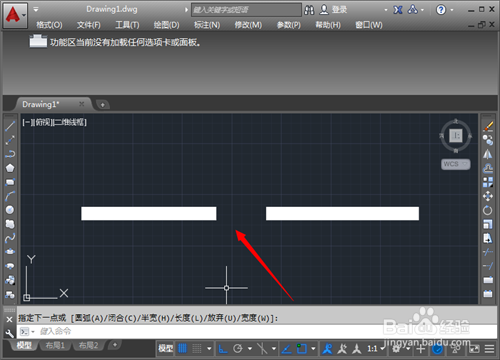The image size is (500, 360).
Task: Select the Break at Point tool
Action: [488, 280]
